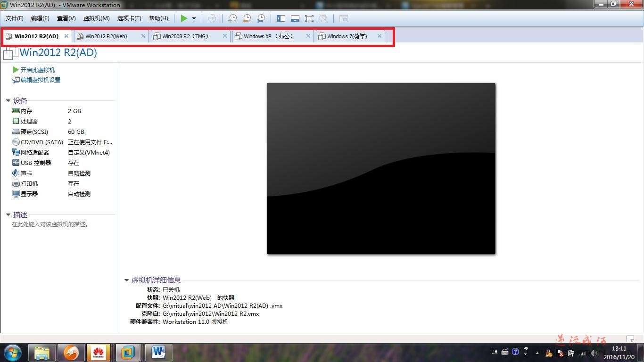Select the 硬盘(SCSI) hard disk icon
644x362 pixels.
(x=16, y=132)
